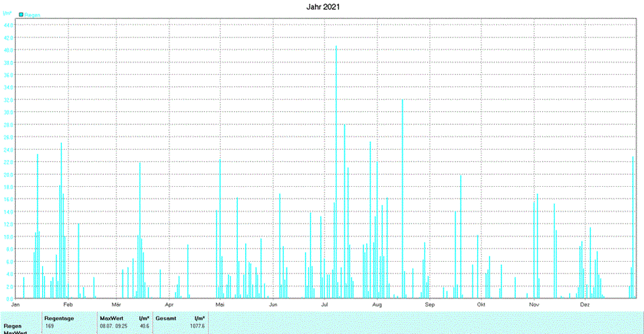Select the 32.0 y-axis label
This screenshot has height=334, width=644.
click(9, 100)
